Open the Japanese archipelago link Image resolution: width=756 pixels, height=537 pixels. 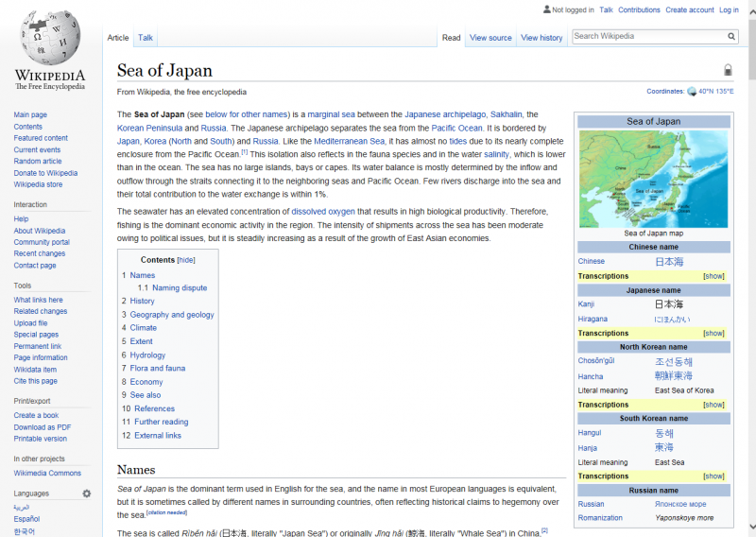pyautogui.click(x=445, y=114)
